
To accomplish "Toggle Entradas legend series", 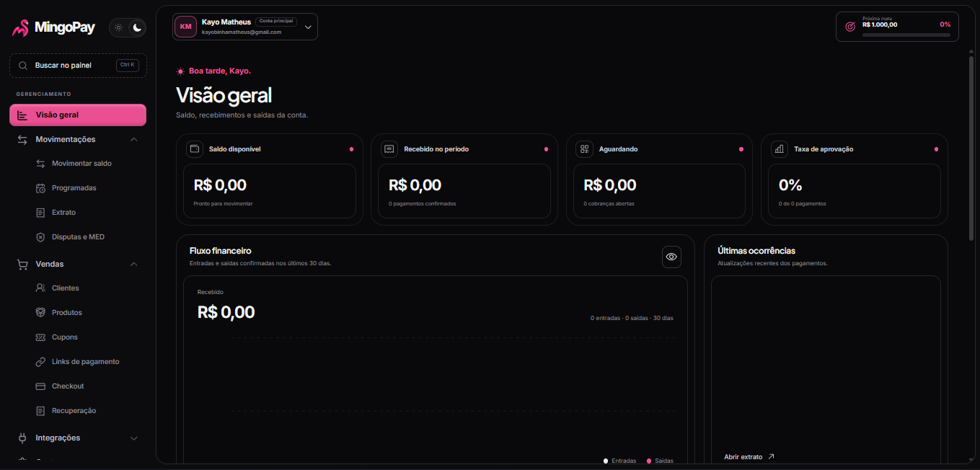I will pos(620,461).
